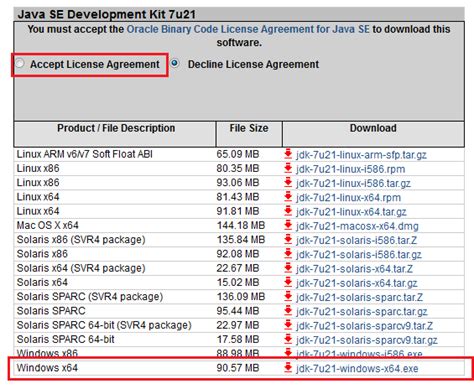Download jdk-7u21-macosx-x64.dmg
This screenshot has width=474, height=389.
pyautogui.click(x=357, y=226)
